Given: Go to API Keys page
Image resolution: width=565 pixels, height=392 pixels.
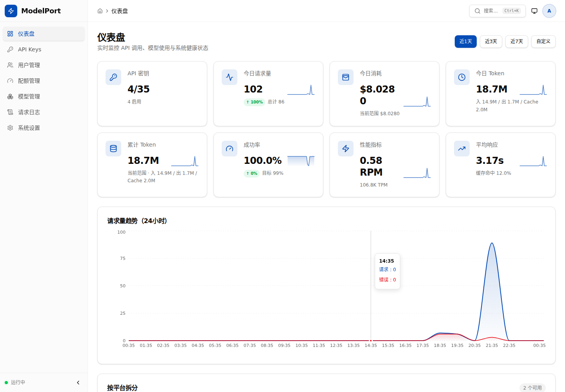Looking at the screenshot, I should click(x=44, y=49).
